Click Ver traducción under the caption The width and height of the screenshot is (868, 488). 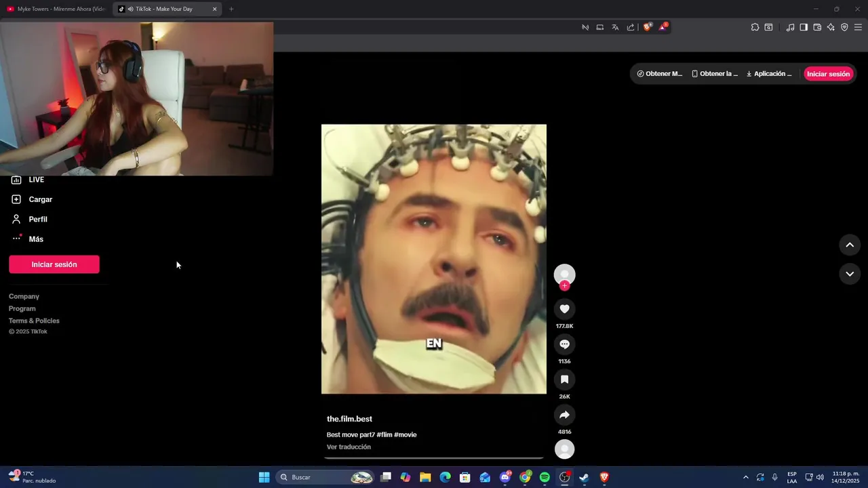[x=349, y=447]
